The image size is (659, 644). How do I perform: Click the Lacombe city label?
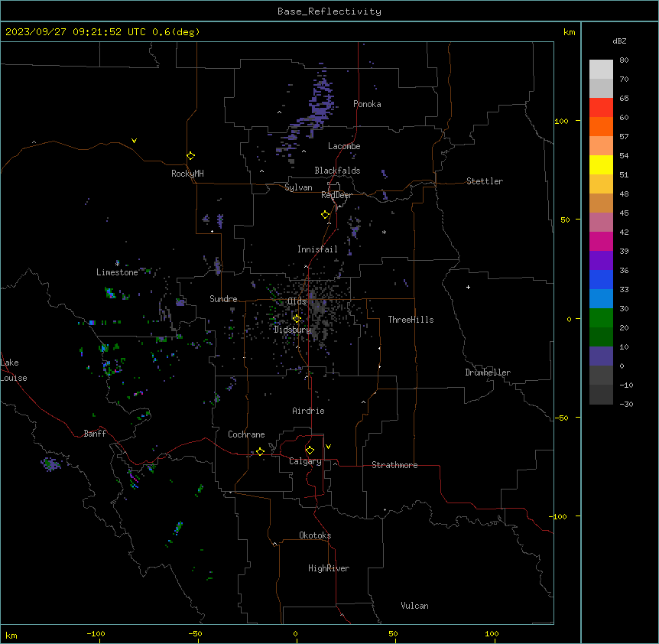[344, 146]
